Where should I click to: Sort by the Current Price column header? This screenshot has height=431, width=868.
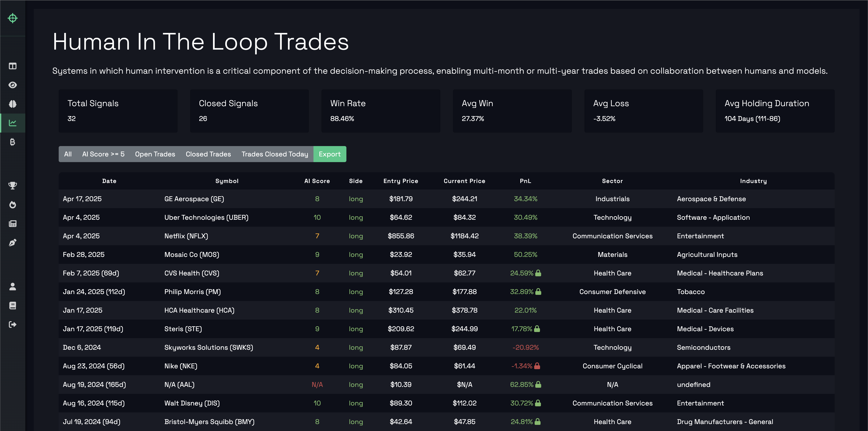(x=464, y=181)
